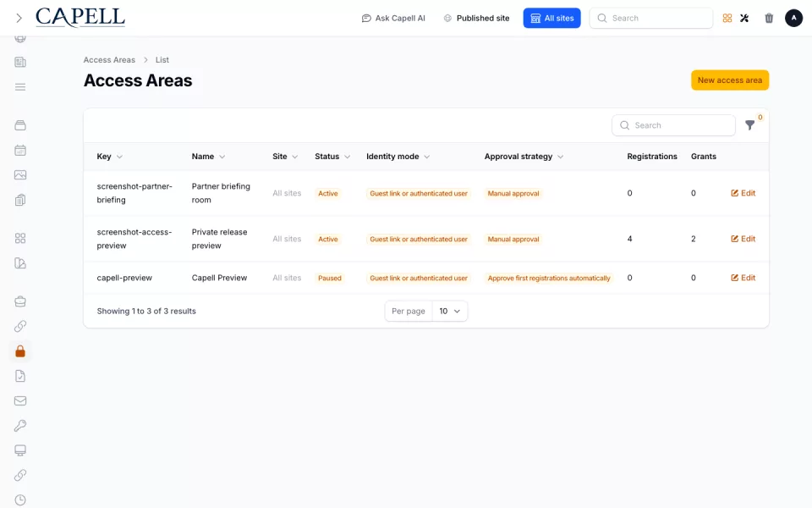Click the Paused status badge
This screenshot has width=812, height=508.
click(x=329, y=279)
